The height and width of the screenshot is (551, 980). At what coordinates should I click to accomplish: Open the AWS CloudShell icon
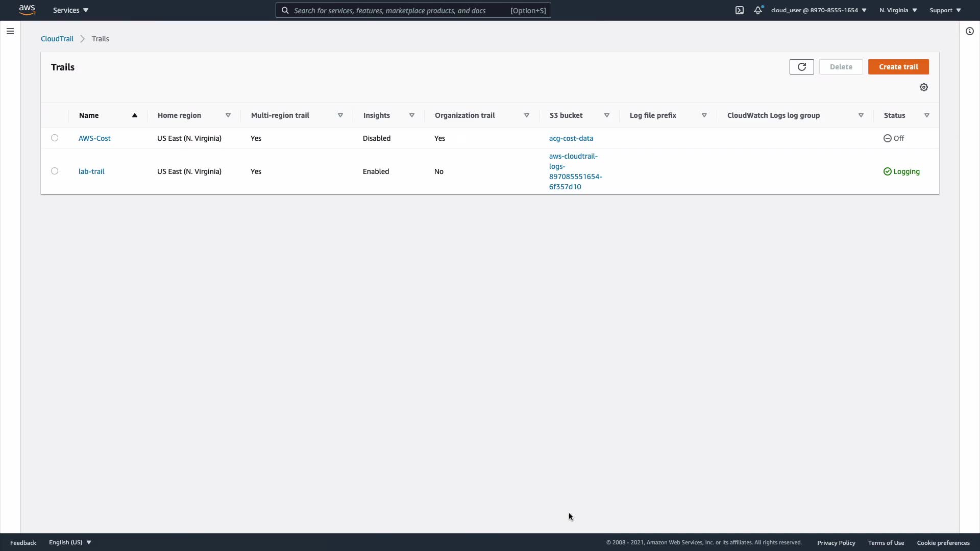click(x=740, y=10)
